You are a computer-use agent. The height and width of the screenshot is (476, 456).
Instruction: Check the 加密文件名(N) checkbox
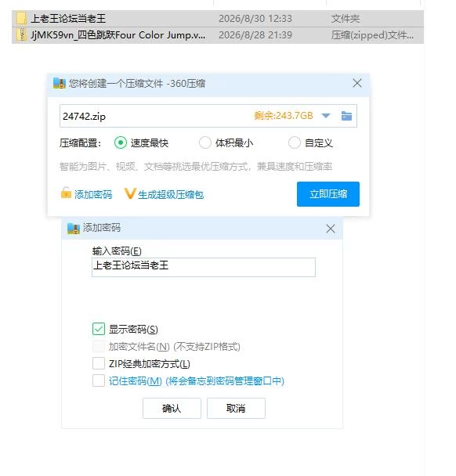tap(99, 346)
